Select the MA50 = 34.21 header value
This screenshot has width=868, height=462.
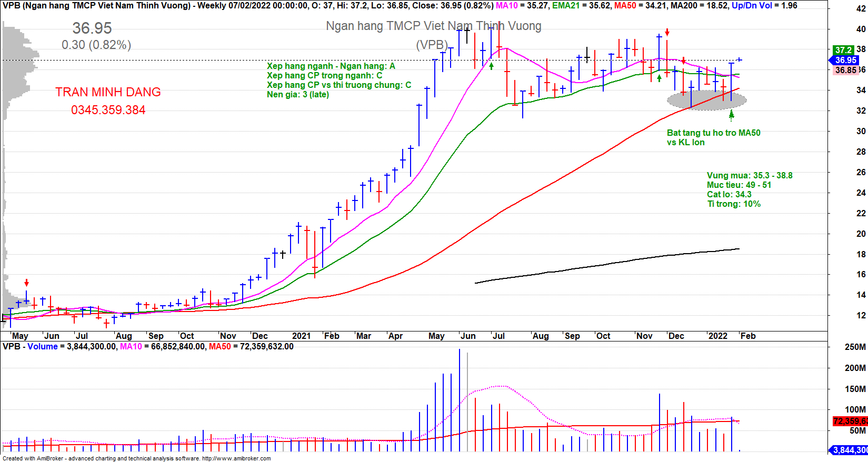pyautogui.click(x=641, y=6)
